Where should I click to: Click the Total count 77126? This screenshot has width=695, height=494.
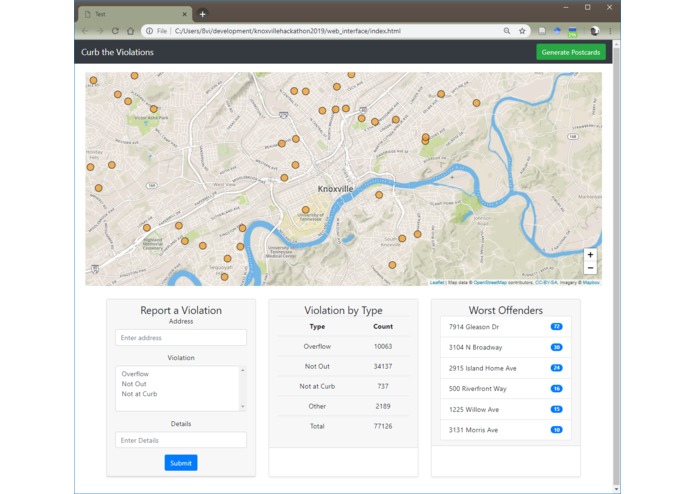pos(383,426)
